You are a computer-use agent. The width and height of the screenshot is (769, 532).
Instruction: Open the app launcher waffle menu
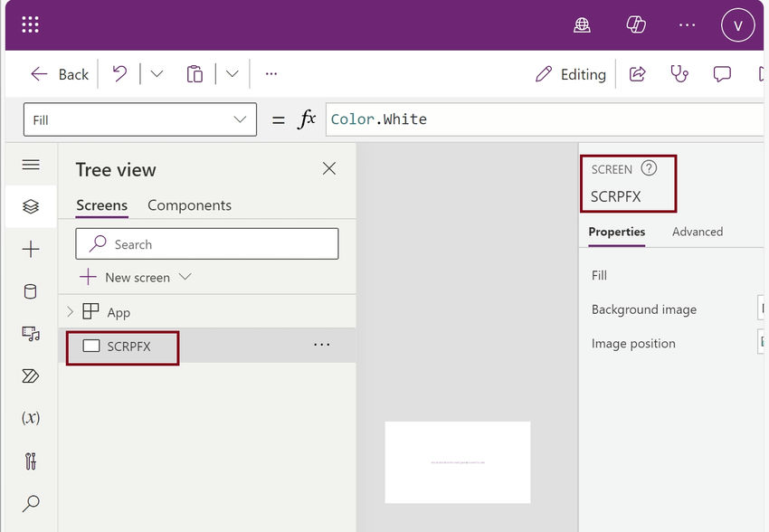[31, 24]
